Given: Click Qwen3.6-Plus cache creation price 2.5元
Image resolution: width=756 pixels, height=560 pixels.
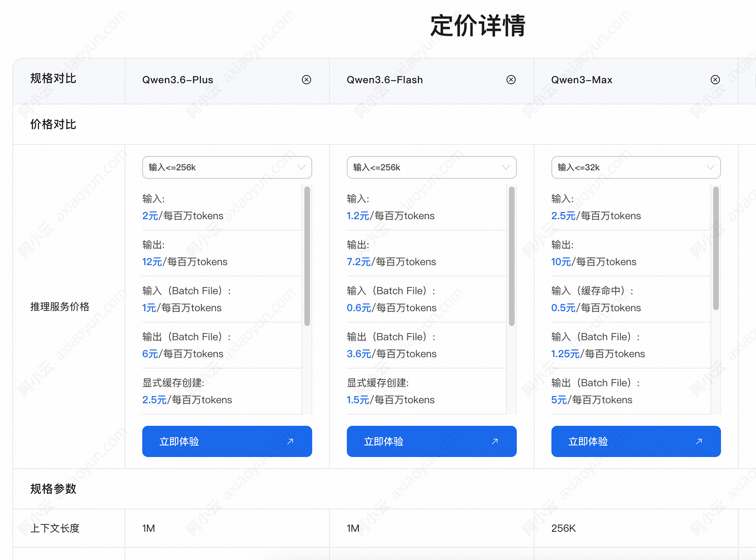Looking at the screenshot, I should (155, 400).
